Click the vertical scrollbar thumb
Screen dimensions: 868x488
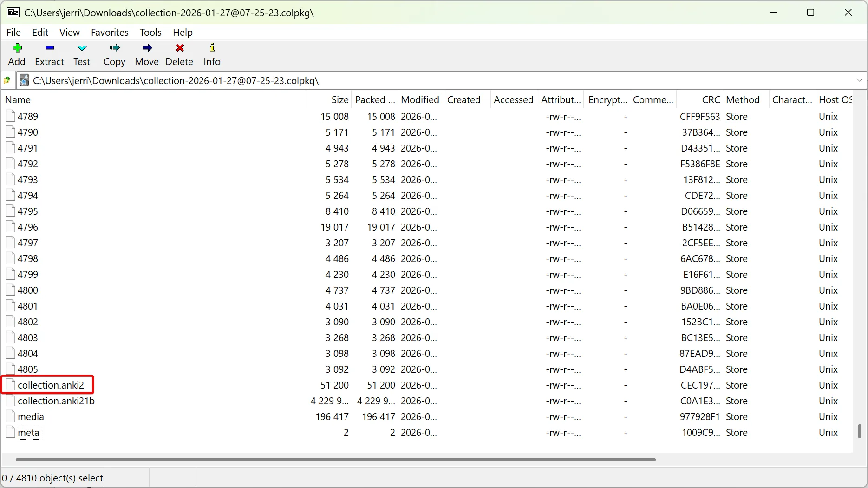(859, 431)
